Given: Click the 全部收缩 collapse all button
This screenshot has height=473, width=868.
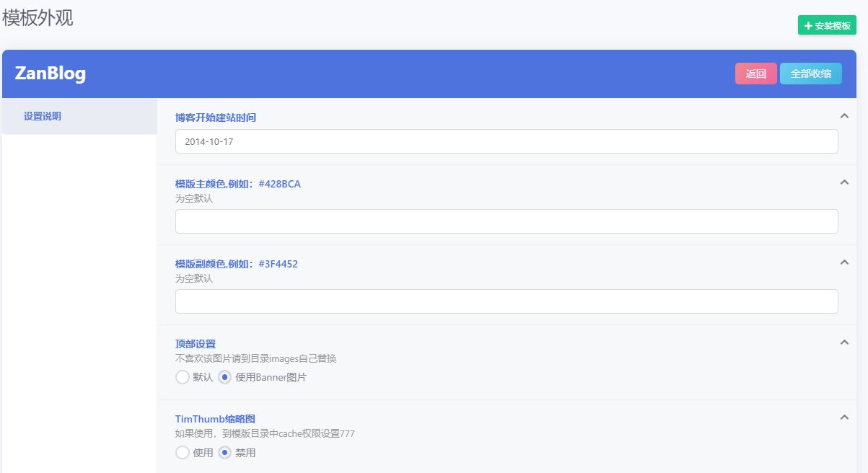Looking at the screenshot, I should pyautogui.click(x=811, y=74).
